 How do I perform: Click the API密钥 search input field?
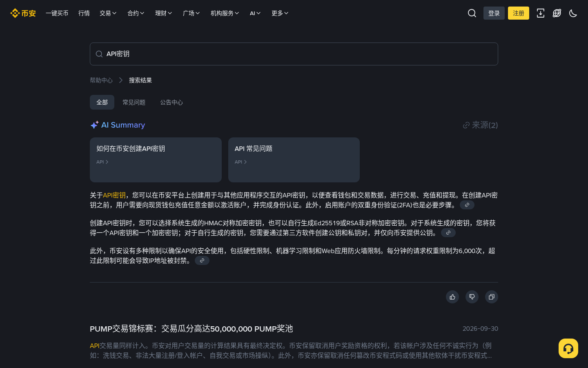pos(294,54)
